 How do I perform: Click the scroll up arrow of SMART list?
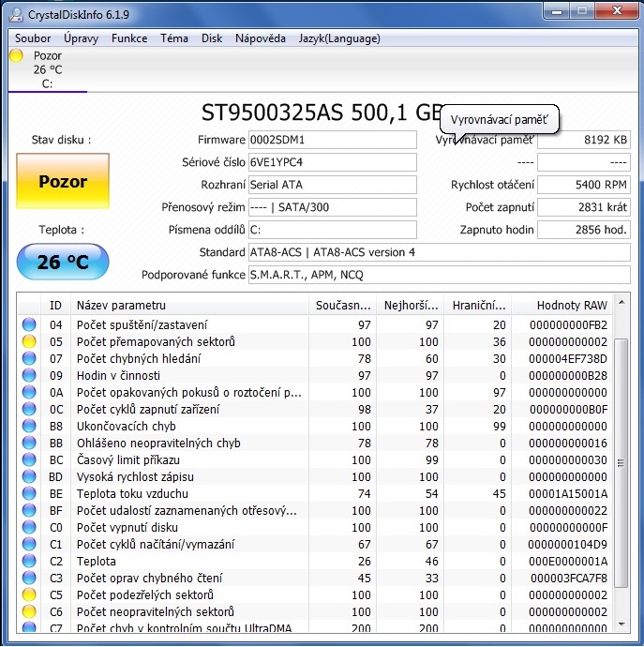(622, 303)
